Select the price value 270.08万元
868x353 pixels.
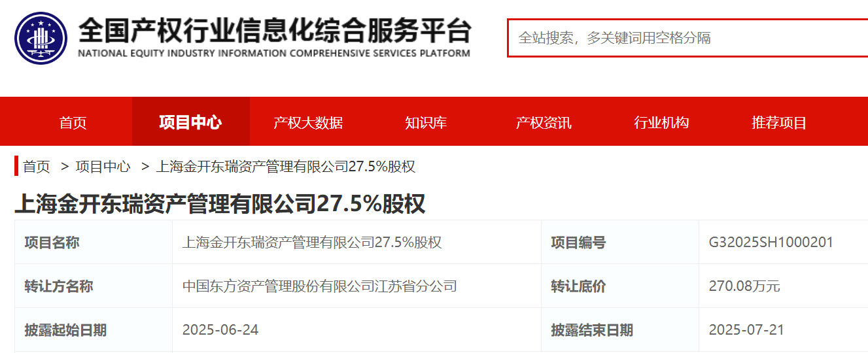tap(744, 286)
